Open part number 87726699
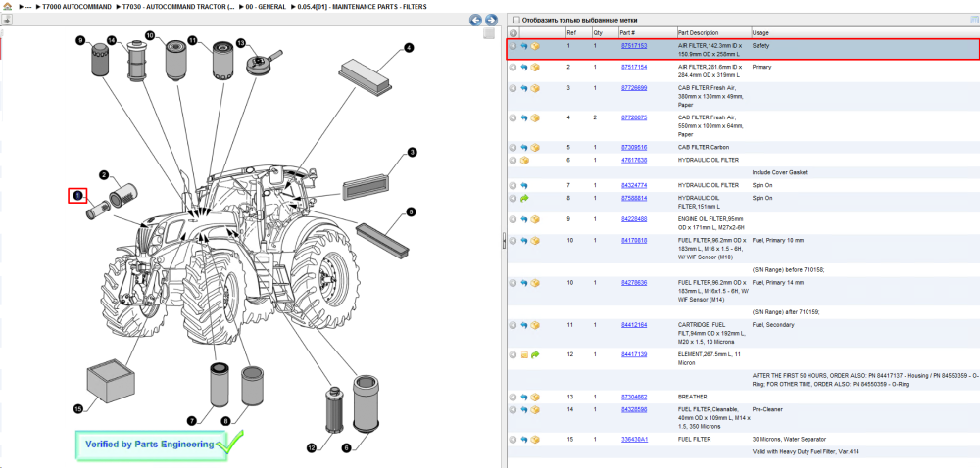Viewport: 980px width, 468px height. pos(634,88)
